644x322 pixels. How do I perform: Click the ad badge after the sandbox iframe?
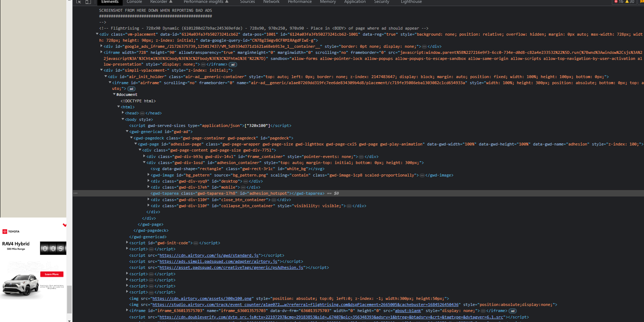pyautogui.click(x=233, y=65)
